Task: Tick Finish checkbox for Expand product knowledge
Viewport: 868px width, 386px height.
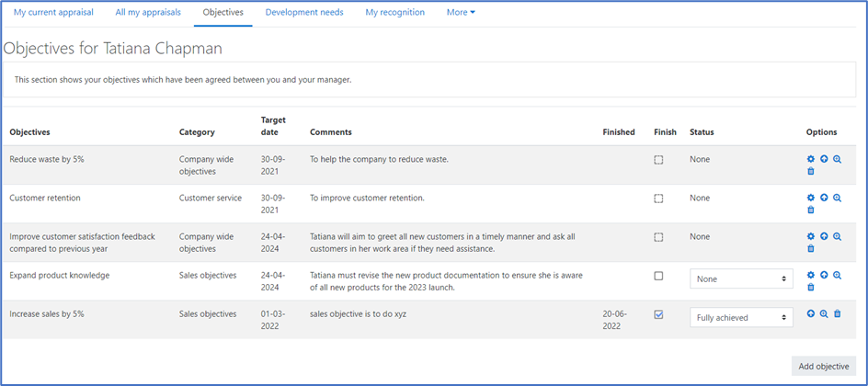Action: 658,276
